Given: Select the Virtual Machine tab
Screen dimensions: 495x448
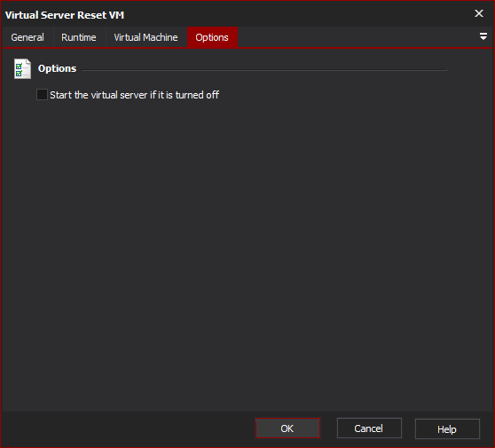Looking at the screenshot, I should click(x=145, y=37).
